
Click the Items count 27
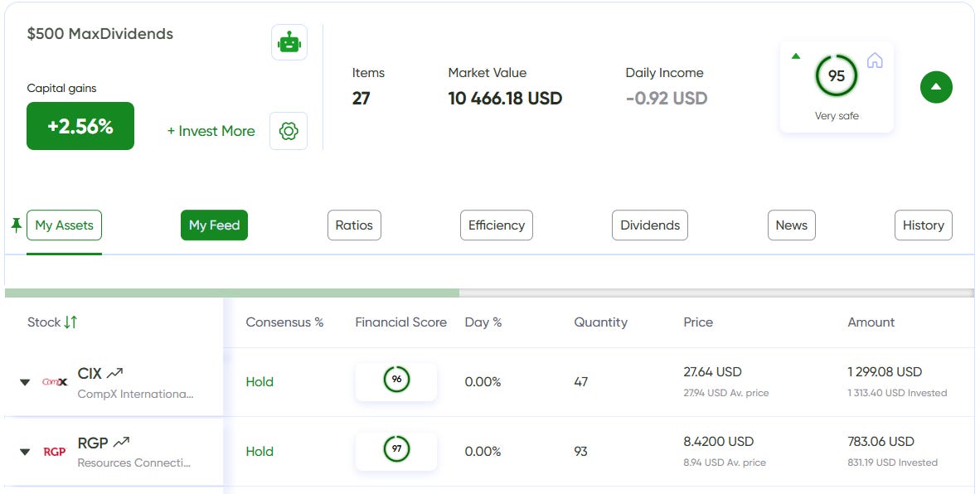point(361,98)
